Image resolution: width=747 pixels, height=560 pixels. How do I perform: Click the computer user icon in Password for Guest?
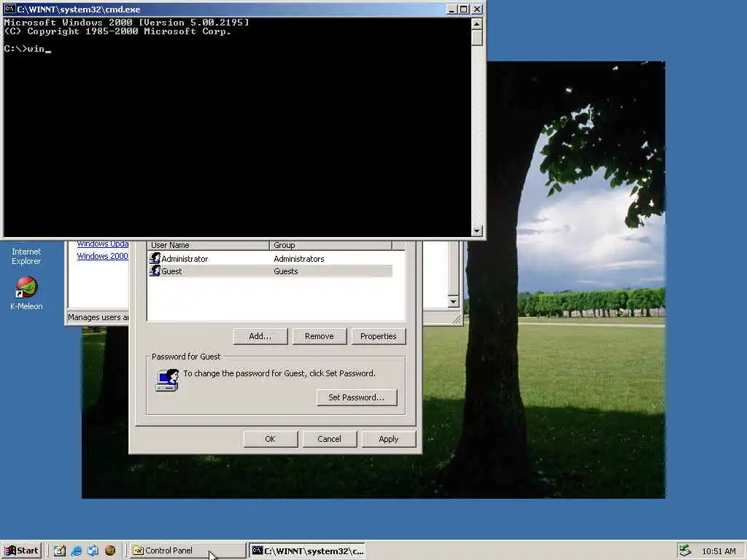click(167, 380)
